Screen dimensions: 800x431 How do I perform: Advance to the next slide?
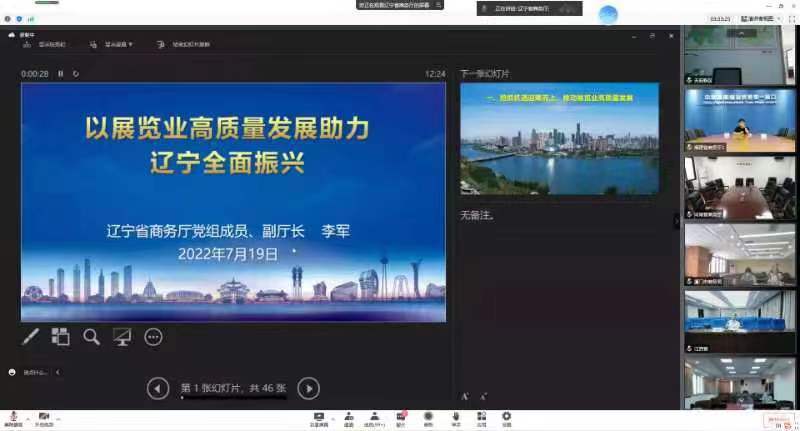pos(309,389)
